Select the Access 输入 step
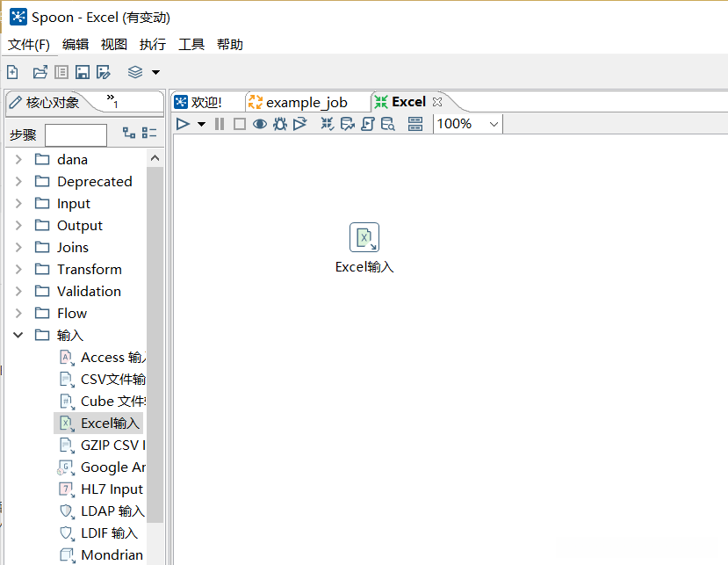Image resolution: width=728 pixels, height=565 pixels. 103,358
